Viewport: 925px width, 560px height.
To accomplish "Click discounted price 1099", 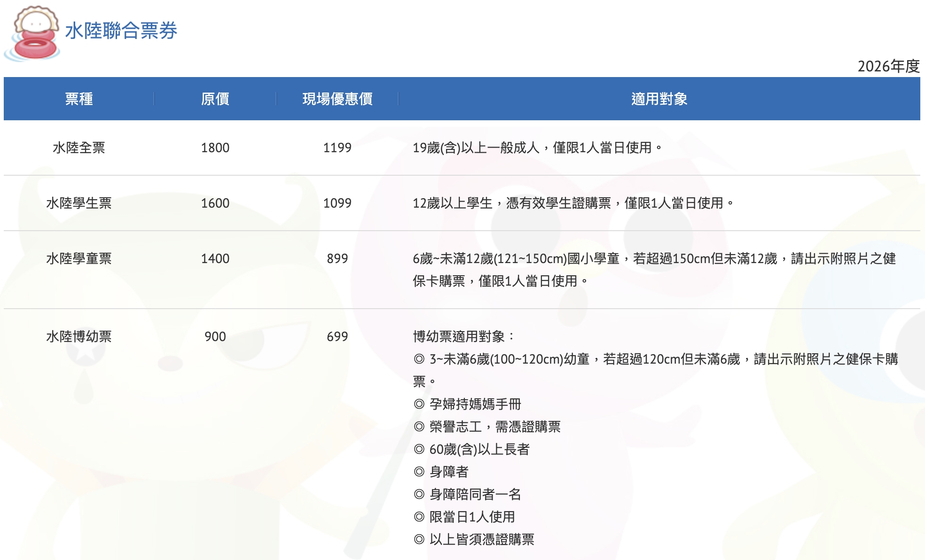I will (337, 203).
